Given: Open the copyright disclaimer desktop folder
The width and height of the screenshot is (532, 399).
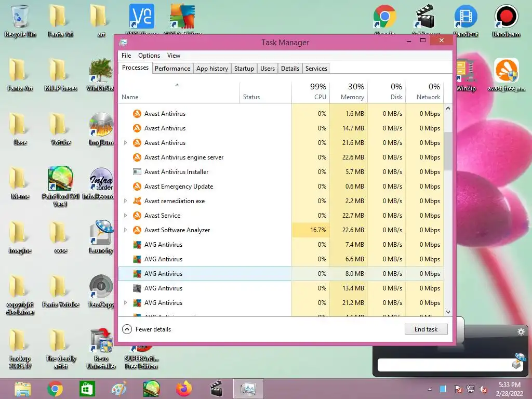Looking at the screenshot, I should click(x=20, y=295).
